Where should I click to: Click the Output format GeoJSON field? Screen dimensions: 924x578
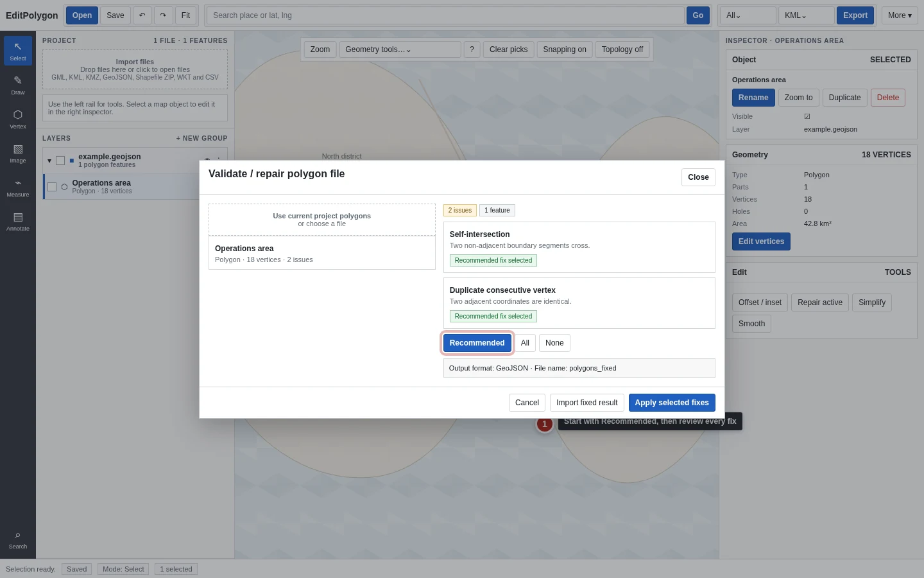(x=579, y=368)
